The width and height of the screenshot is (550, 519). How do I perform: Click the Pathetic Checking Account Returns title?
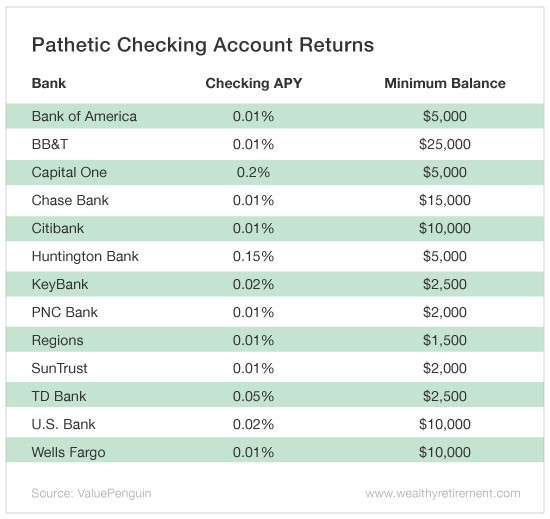click(x=203, y=45)
